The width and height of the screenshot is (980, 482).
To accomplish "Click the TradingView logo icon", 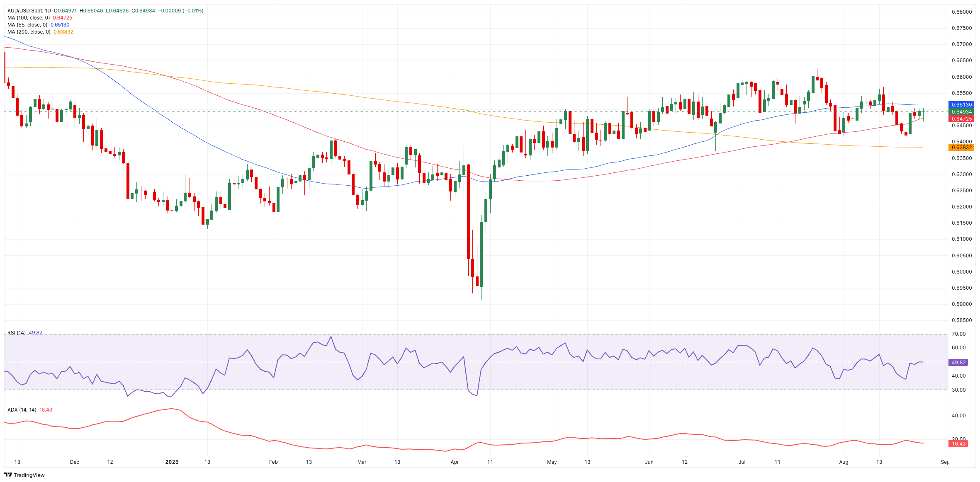I will (x=8, y=475).
